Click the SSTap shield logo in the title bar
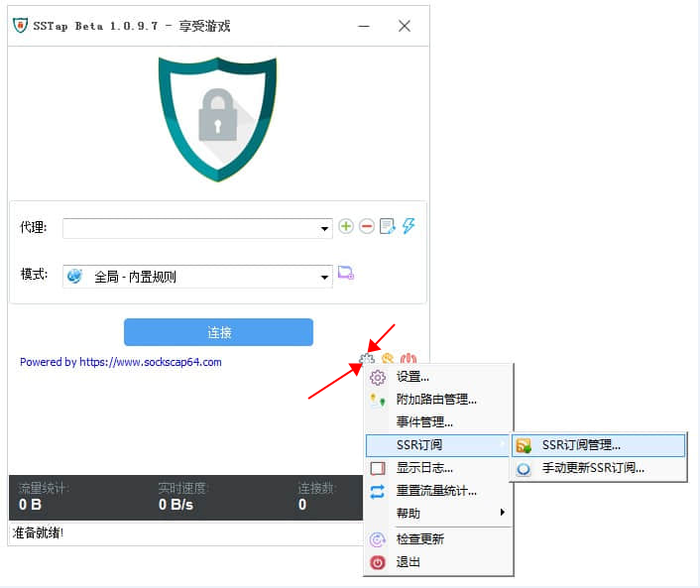Image resolution: width=700 pixels, height=588 pixels. click(20, 26)
